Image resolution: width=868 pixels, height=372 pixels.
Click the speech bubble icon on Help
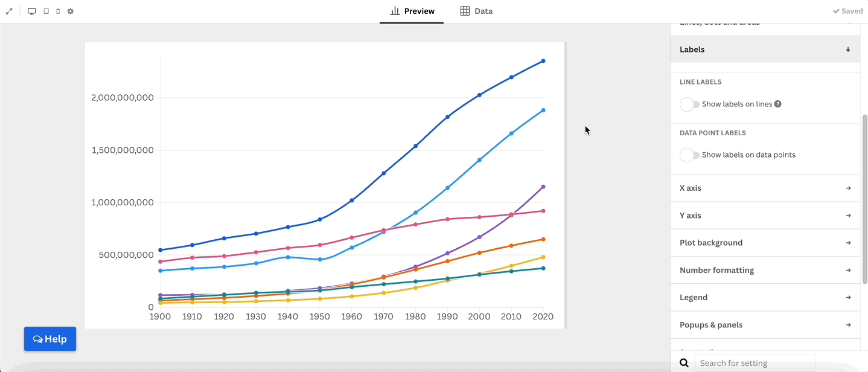tap(37, 339)
